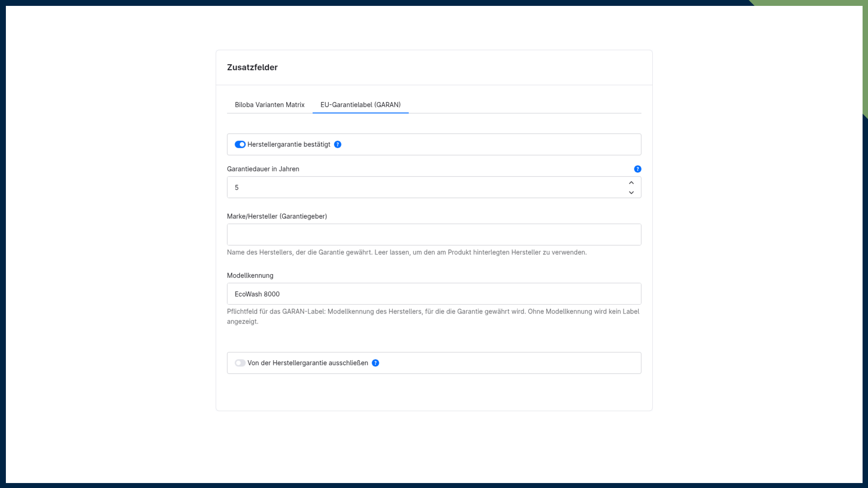The width and height of the screenshot is (868, 488).
Task: Click the help text below Marke/Hersteller field
Action: click(407, 253)
